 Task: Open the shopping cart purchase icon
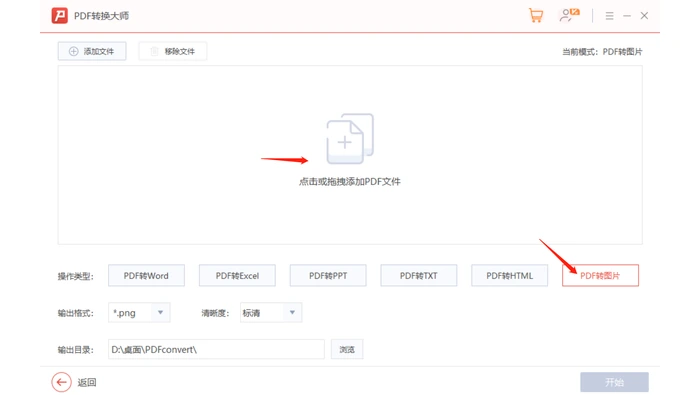(536, 16)
